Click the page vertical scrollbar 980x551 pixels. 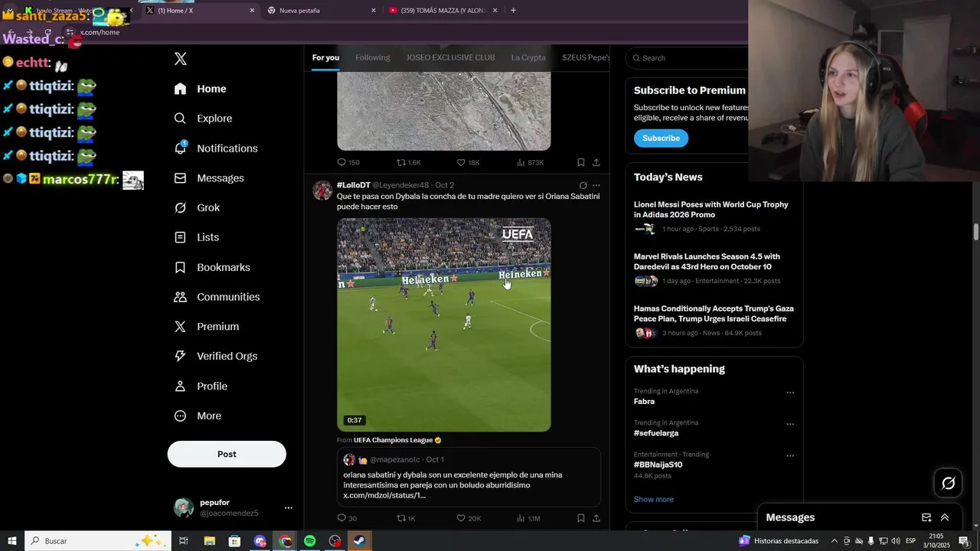tap(975, 233)
